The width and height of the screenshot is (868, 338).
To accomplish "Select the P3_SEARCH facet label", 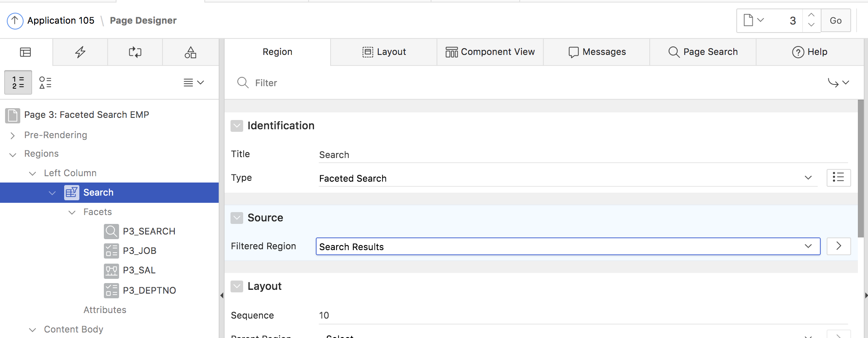I will 149,231.
